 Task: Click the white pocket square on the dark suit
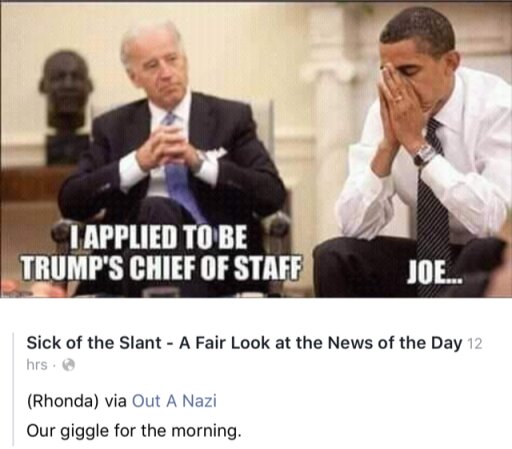[x=216, y=153]
